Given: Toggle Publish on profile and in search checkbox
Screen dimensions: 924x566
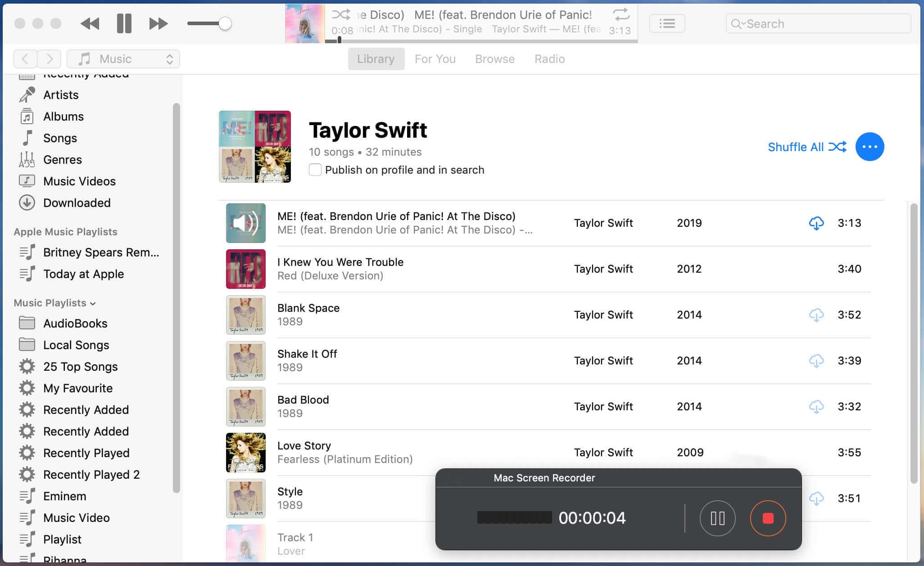Looking at the screenshot, I should coord(316,170).
